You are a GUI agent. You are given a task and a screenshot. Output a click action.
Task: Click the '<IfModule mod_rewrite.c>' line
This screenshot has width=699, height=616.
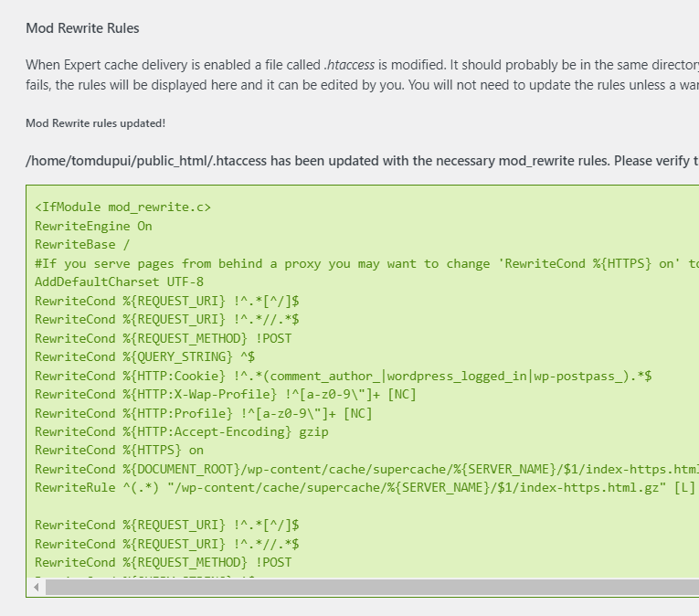coord(122,207)
